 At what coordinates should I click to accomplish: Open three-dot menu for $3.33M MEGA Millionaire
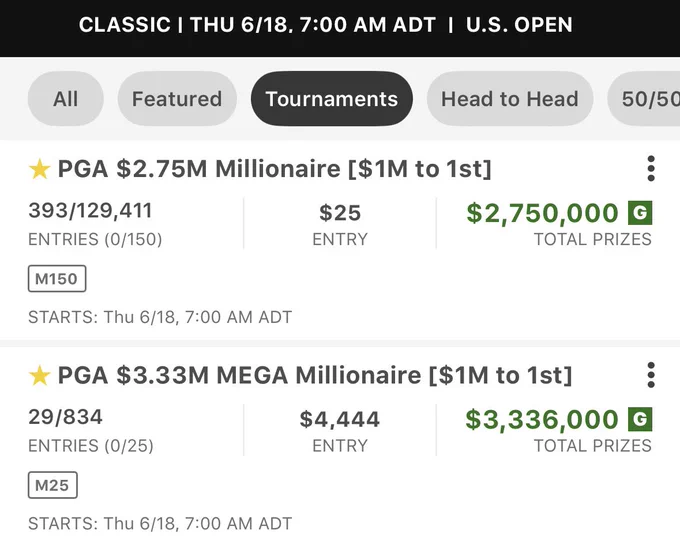point(651,375)
